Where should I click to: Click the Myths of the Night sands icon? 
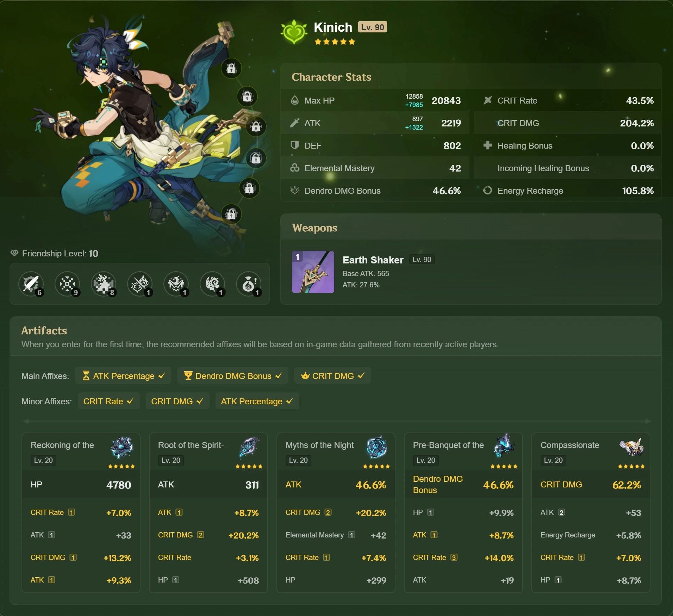376,447
